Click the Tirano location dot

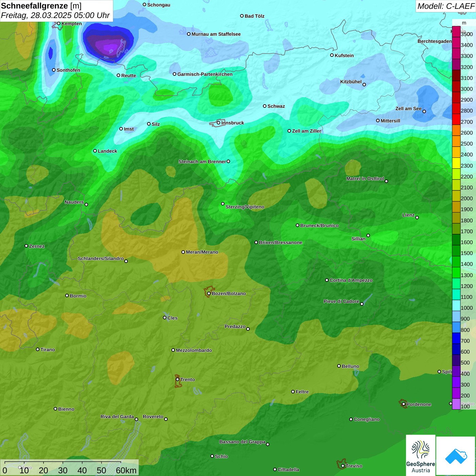[38, 349]
